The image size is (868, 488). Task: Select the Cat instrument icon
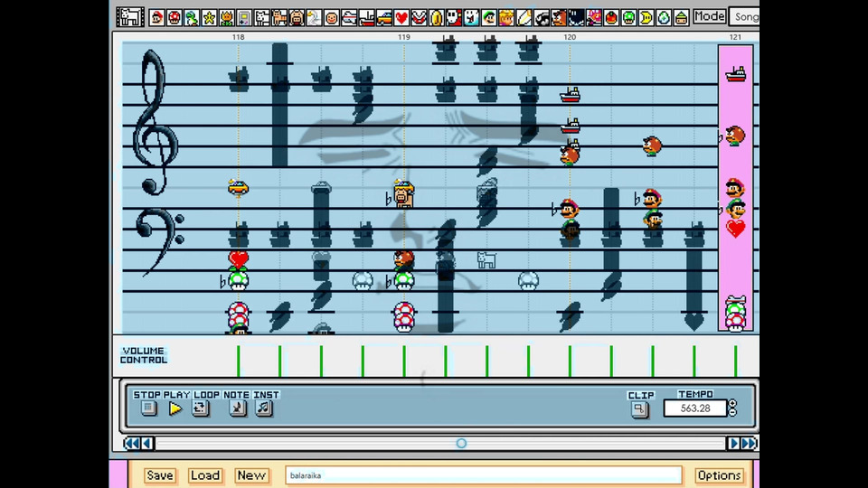click(x=279, y=18)
